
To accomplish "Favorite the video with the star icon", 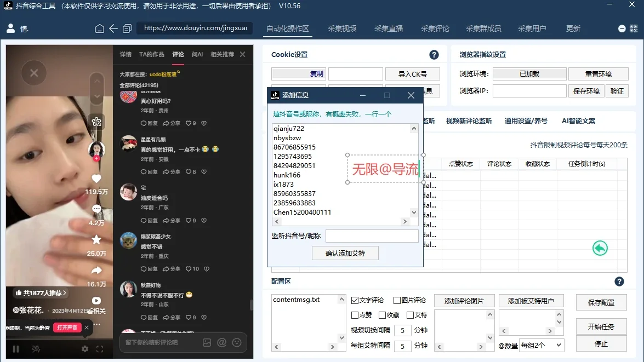I will tap(96, 239).
